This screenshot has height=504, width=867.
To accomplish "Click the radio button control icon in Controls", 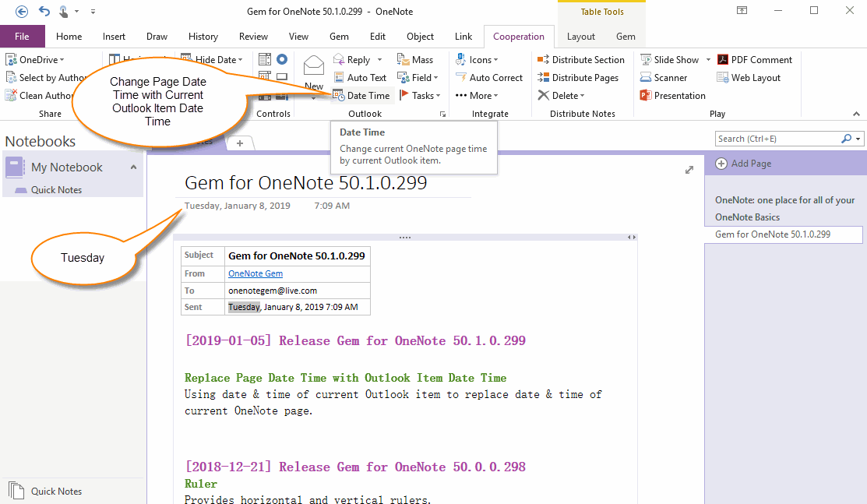I will tap(282, 59).
